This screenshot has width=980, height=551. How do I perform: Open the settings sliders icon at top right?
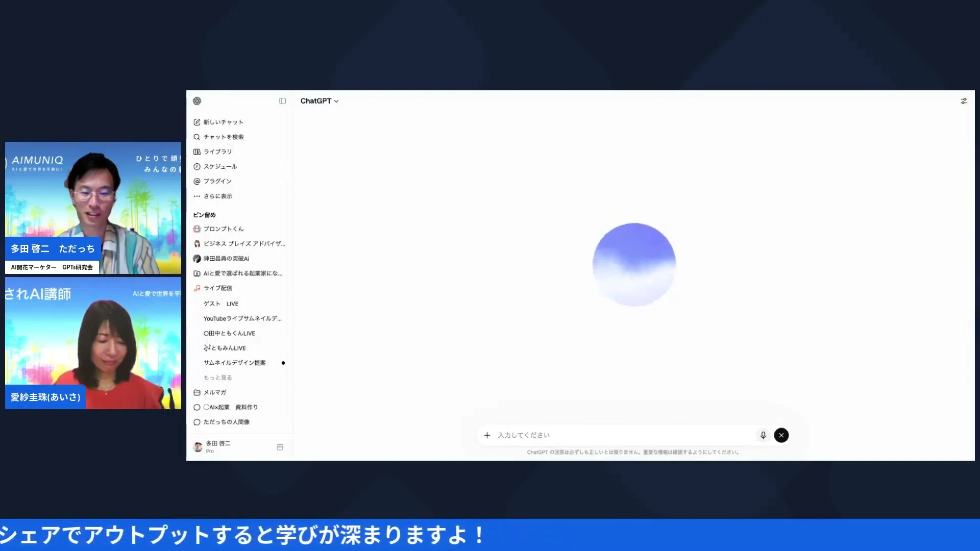[964, 101]
